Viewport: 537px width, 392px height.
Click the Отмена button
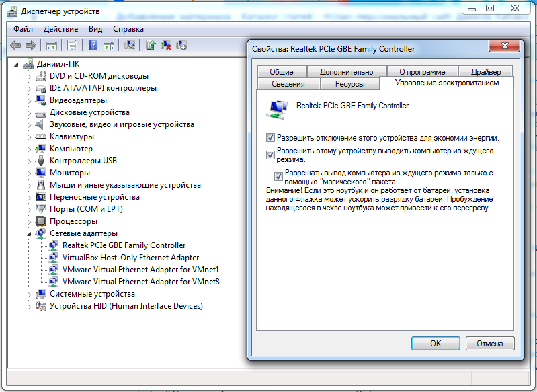point(489,343)
